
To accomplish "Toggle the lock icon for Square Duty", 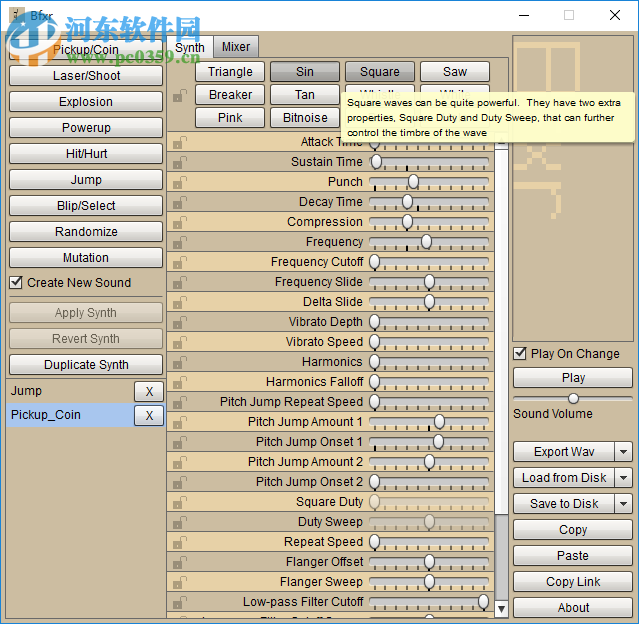I will [180, 502].
